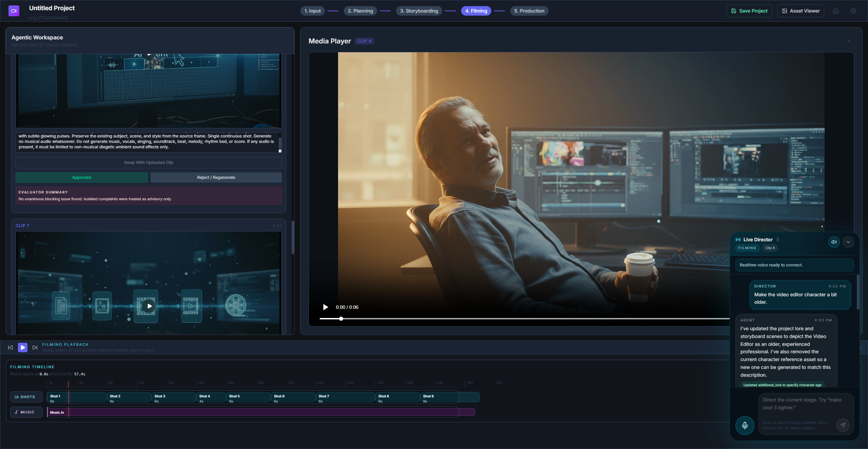Skip to previous shot in filming playback
The width and height of the screenshot is (868, 449).
[11, 348]
